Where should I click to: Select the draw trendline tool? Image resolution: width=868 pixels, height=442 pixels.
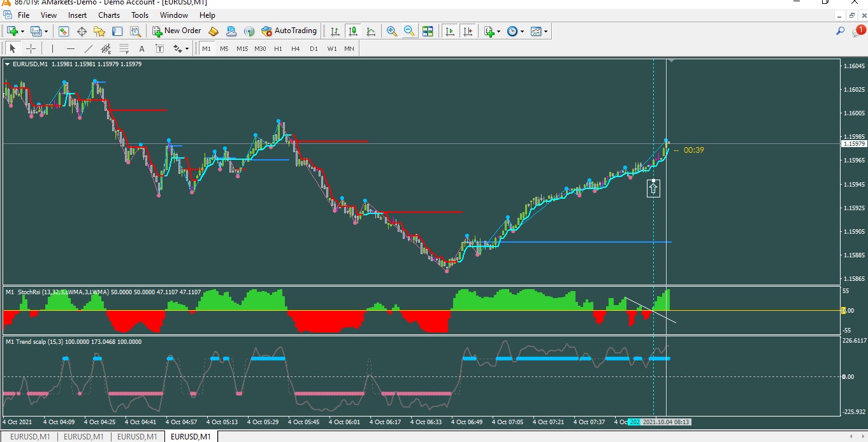pos(88,49)
